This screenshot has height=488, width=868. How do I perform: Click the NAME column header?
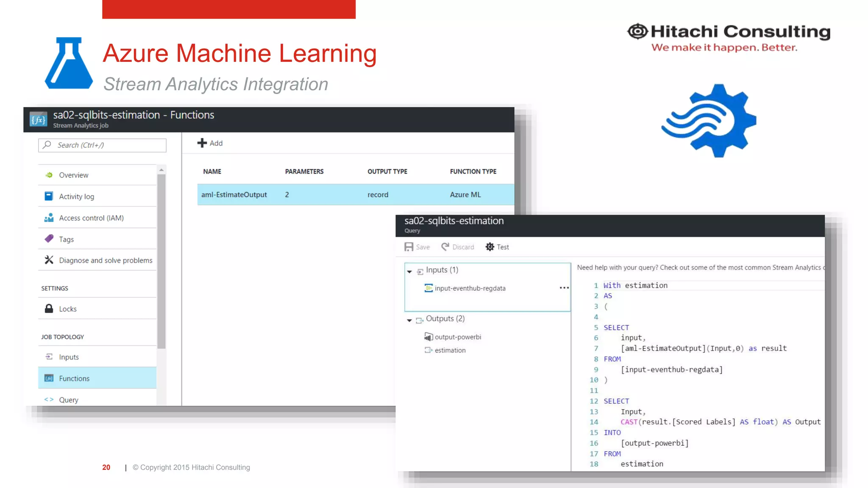(x=212, y=171)
